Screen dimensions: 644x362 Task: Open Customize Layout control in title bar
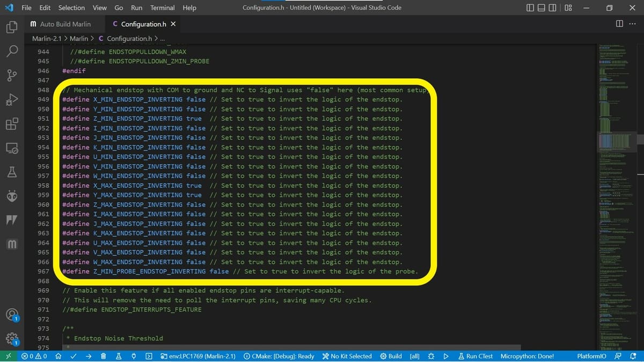(x=568, y=8)
